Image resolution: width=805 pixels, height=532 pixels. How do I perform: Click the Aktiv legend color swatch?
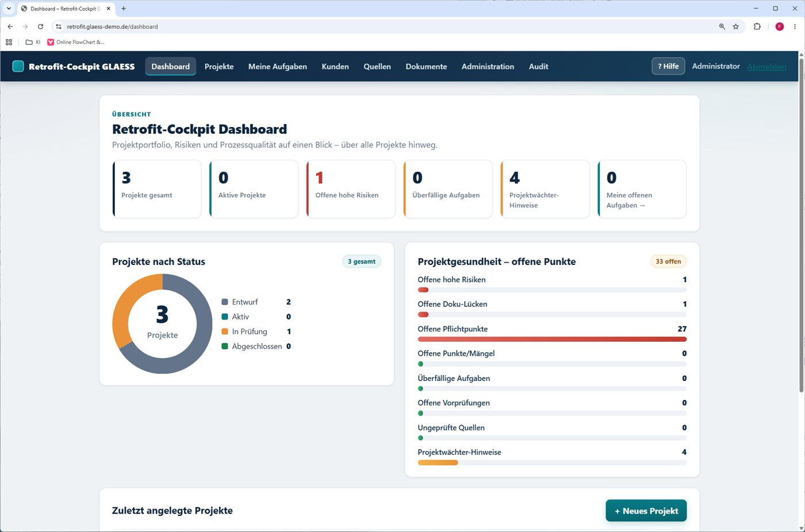click(225, 317)
